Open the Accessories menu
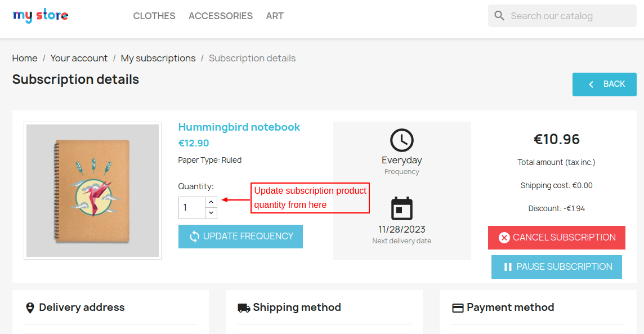The image size is (644, 334). click(221, 16)
